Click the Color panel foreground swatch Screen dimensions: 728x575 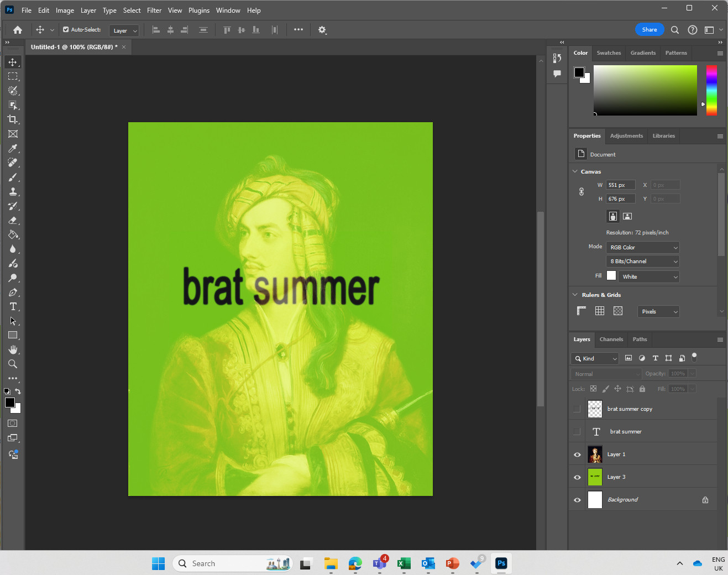(x=579, y=72)
